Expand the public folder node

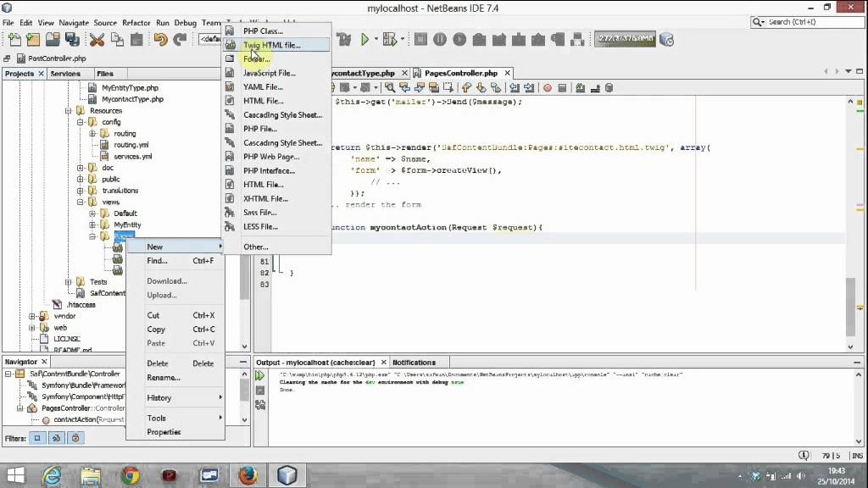point(81,180)
